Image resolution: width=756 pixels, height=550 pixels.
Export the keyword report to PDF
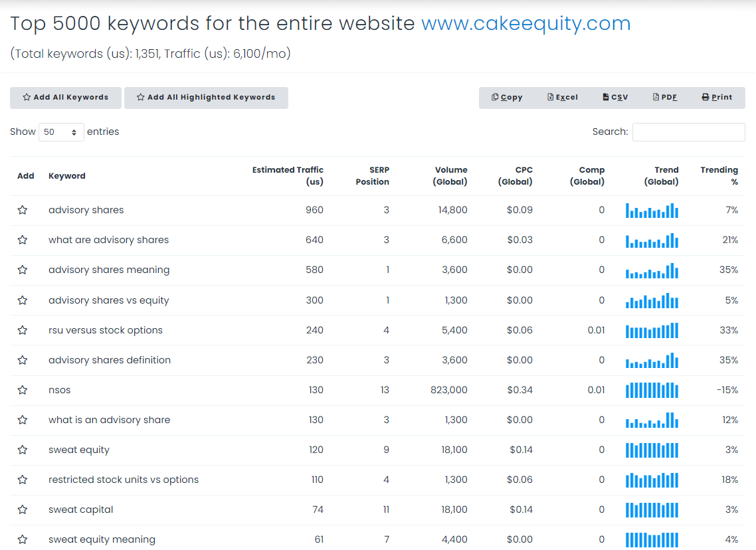coord(664,97)
